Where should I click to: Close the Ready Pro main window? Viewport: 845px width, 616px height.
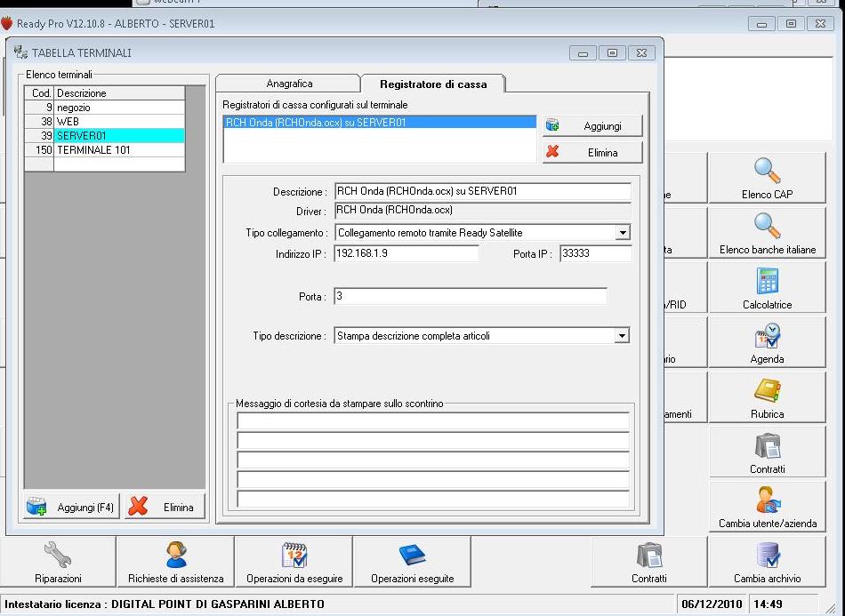click(820, 24)
